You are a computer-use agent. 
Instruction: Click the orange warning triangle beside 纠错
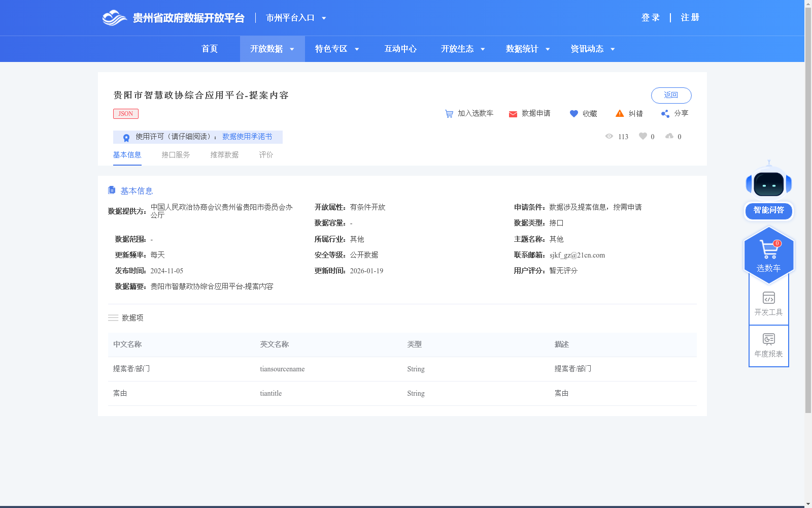tap(620, 113)
